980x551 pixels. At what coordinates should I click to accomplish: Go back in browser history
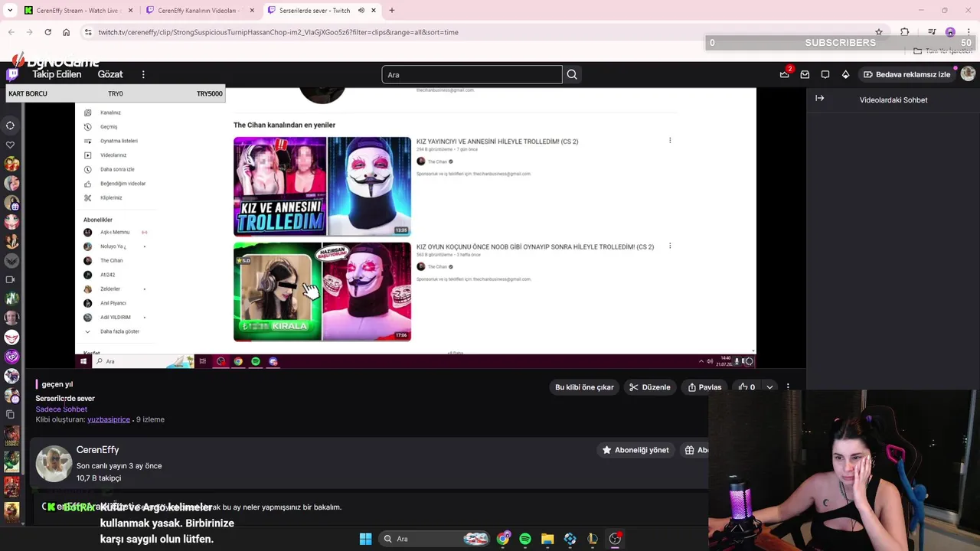click(x=11, y=32)
